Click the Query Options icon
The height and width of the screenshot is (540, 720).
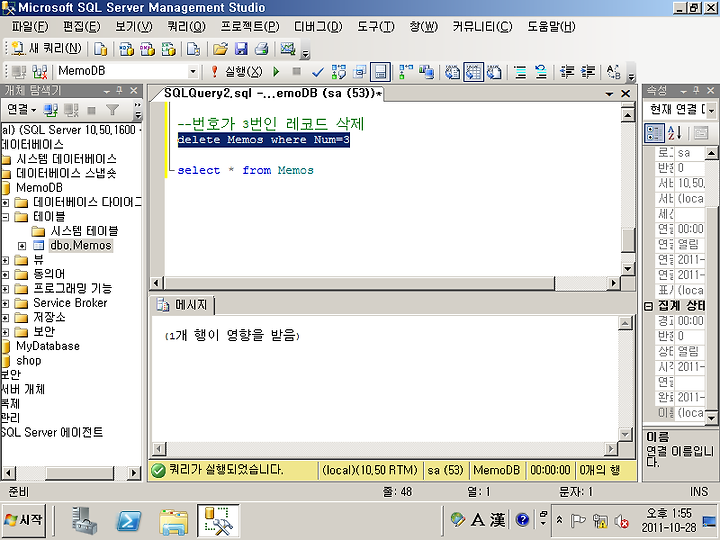click(360, 72)
